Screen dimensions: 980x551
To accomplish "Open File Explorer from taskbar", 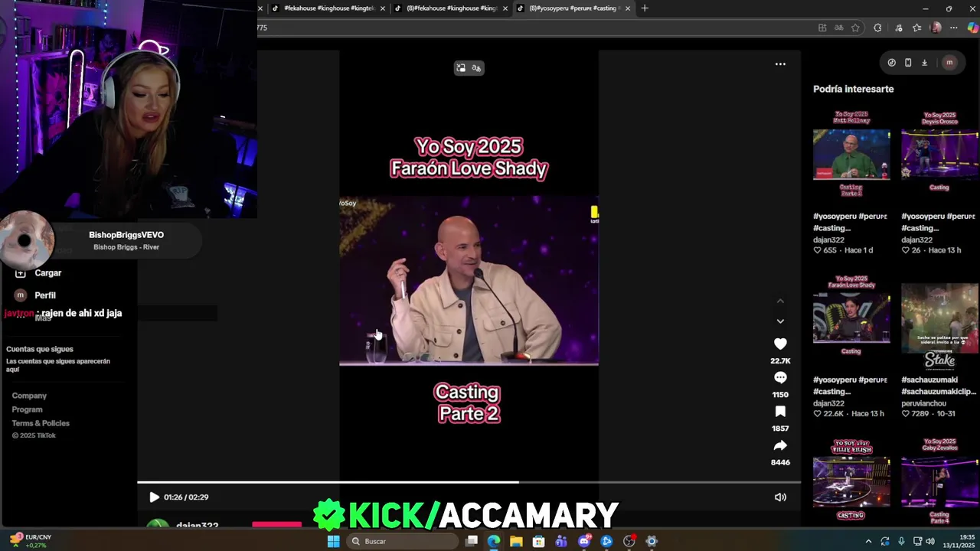I will tap(516, 541).
